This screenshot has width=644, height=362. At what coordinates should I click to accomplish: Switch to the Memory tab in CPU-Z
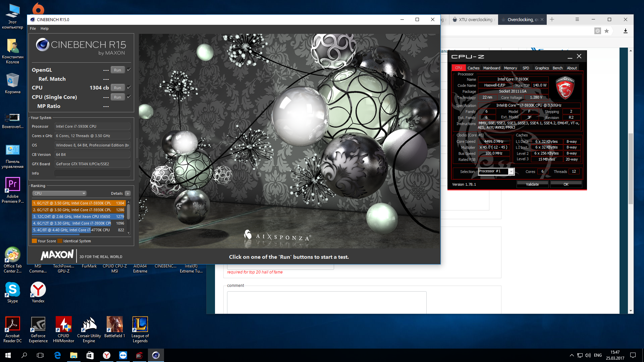point(510,68)
